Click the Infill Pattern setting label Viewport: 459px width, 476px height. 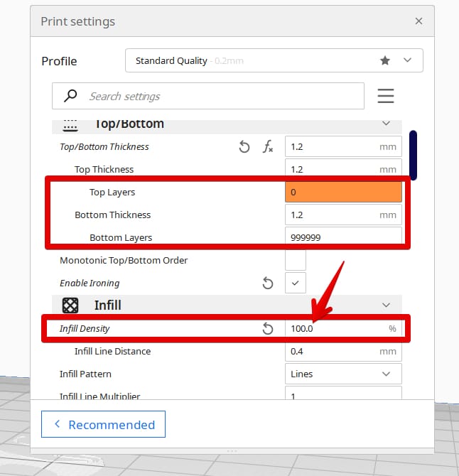[x=85, y=374]
